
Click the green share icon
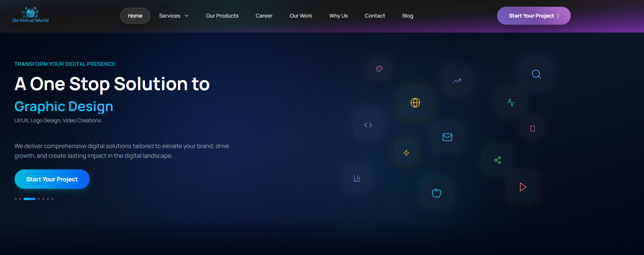click(x=497, y=160)
